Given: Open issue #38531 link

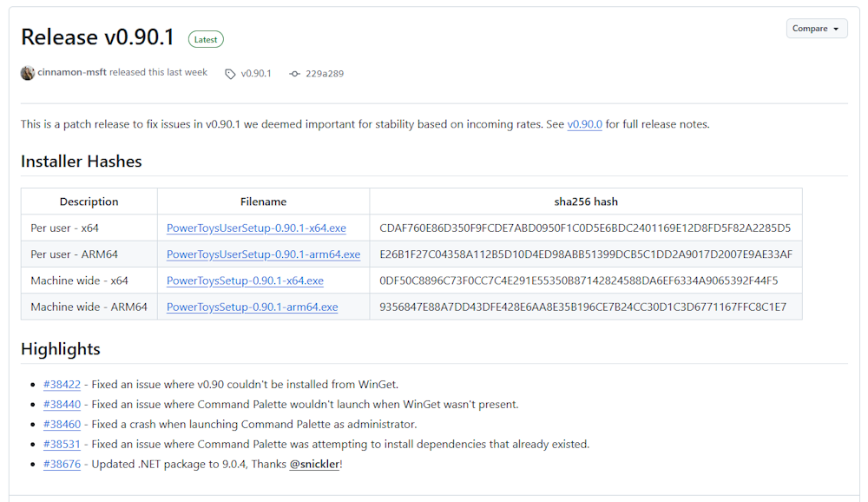Looking at the screenshot, I should coord(62,444).
